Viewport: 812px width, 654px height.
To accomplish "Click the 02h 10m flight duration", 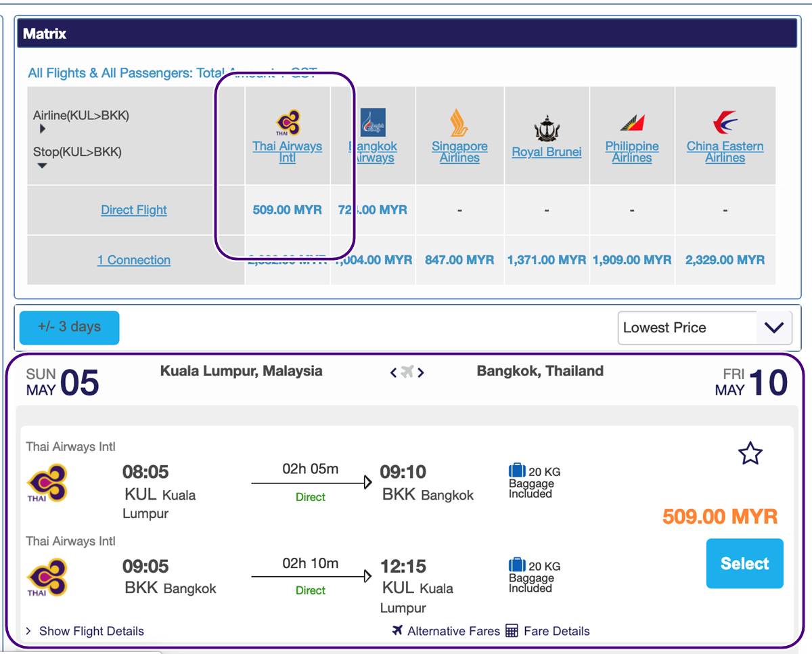I will [x=311, y=563].
